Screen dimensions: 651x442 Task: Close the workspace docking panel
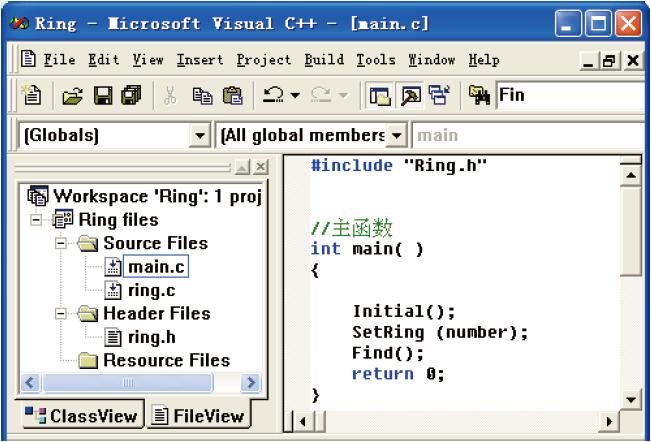(x=260, y=167)
